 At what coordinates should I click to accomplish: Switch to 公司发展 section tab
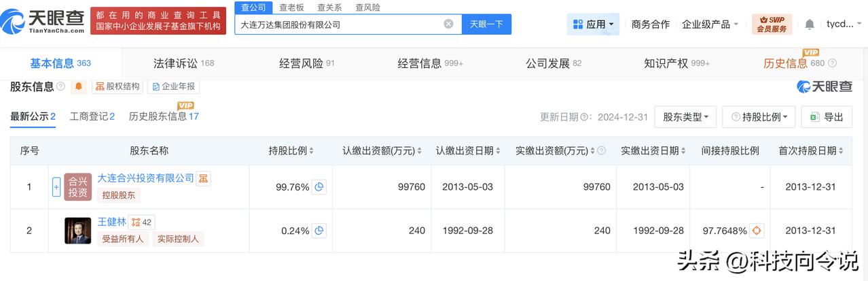tap(554, 63)
